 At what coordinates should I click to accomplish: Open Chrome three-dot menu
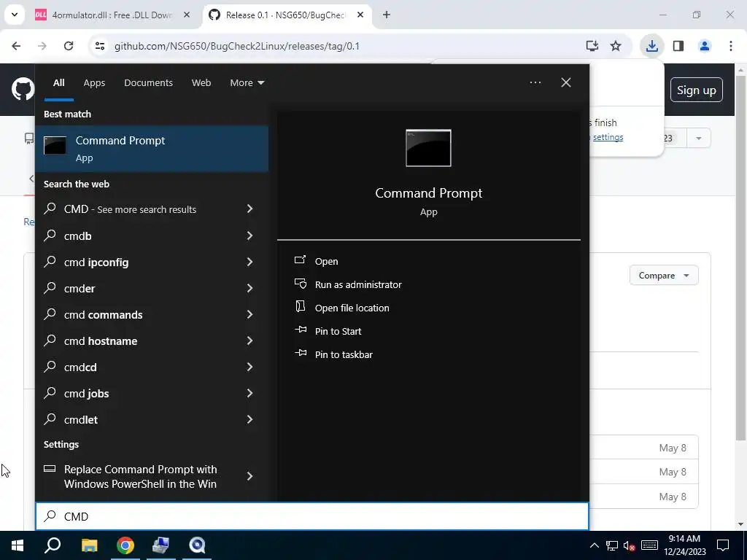[x=731, y=46]
